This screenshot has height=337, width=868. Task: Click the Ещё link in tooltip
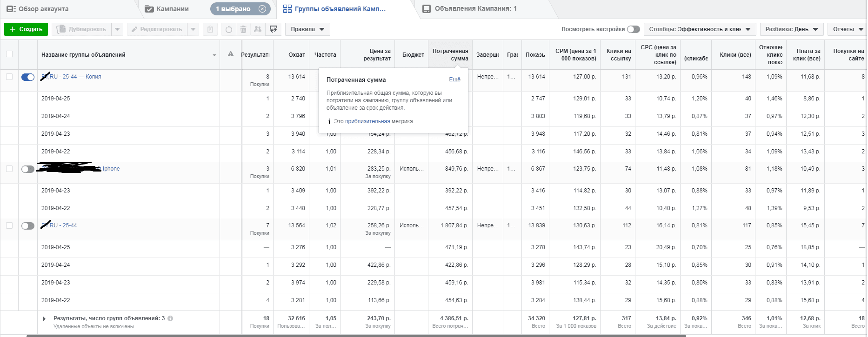454,79
